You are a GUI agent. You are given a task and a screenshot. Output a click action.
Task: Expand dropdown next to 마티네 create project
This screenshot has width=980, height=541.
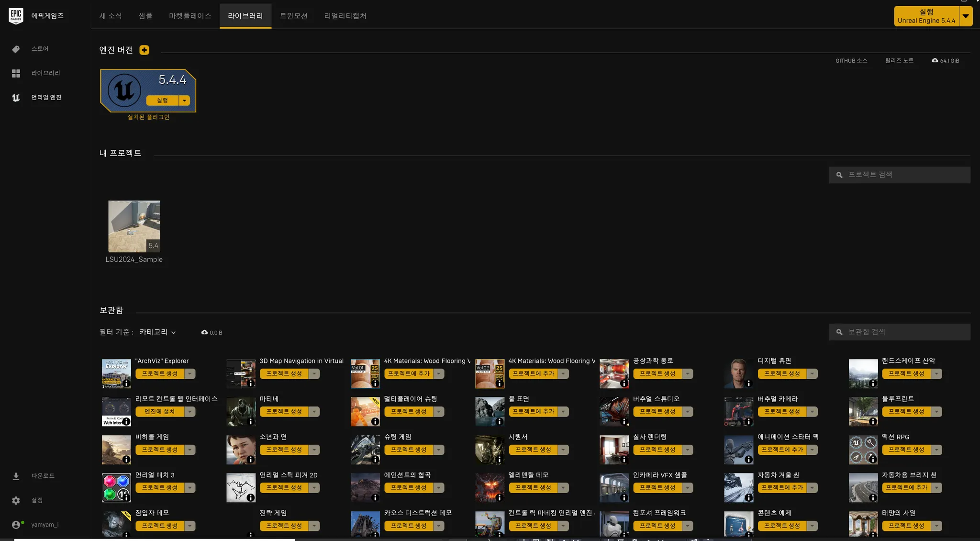point(314,412)
